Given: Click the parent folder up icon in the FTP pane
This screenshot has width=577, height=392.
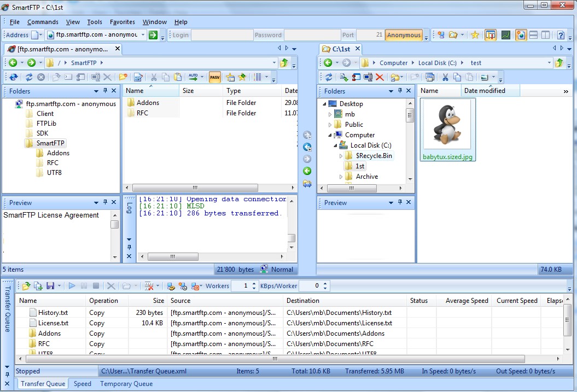Looking at the screenshot, I should click(284, 63).
